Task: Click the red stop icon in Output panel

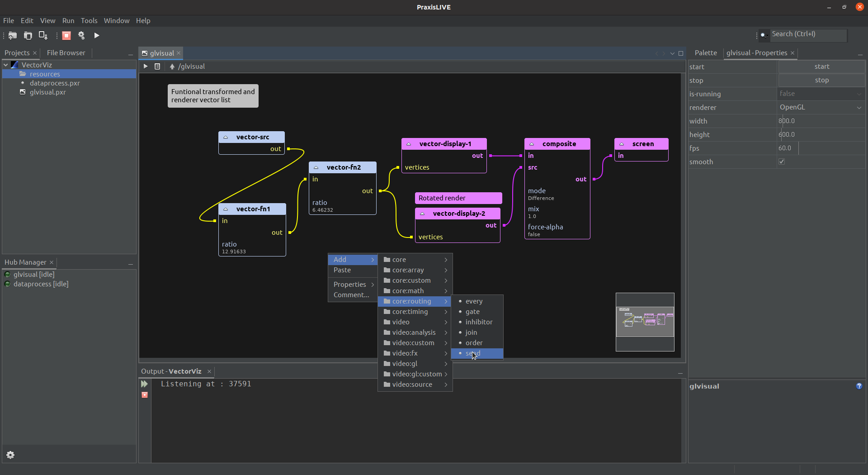Action: point(145,395)
